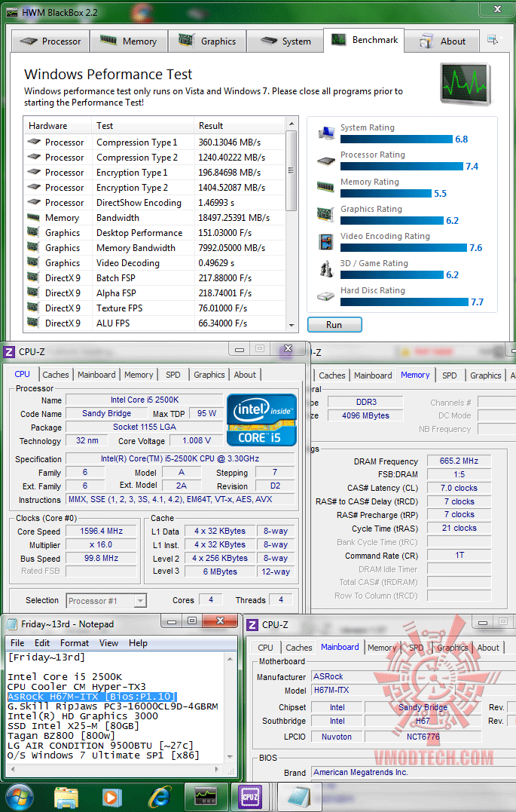The height and width of the screenshot is (812, 516).
Task: Click the System Rating monitor icon
Action: 326,134
